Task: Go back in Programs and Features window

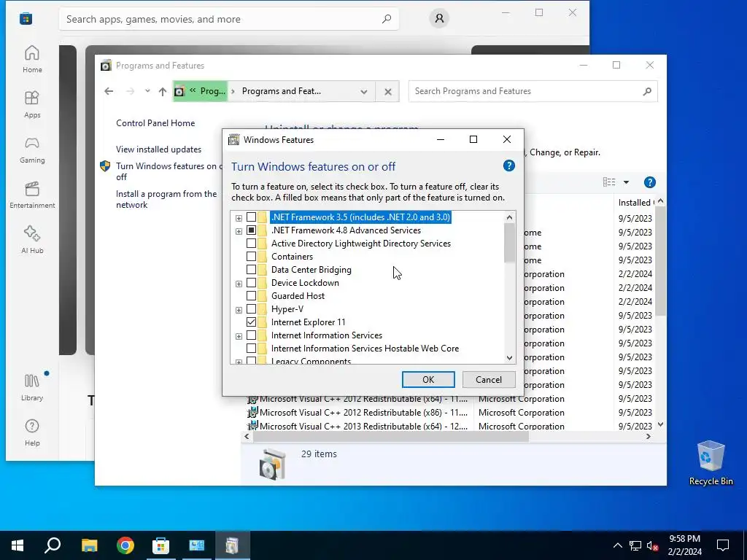Action: point(109,91)
